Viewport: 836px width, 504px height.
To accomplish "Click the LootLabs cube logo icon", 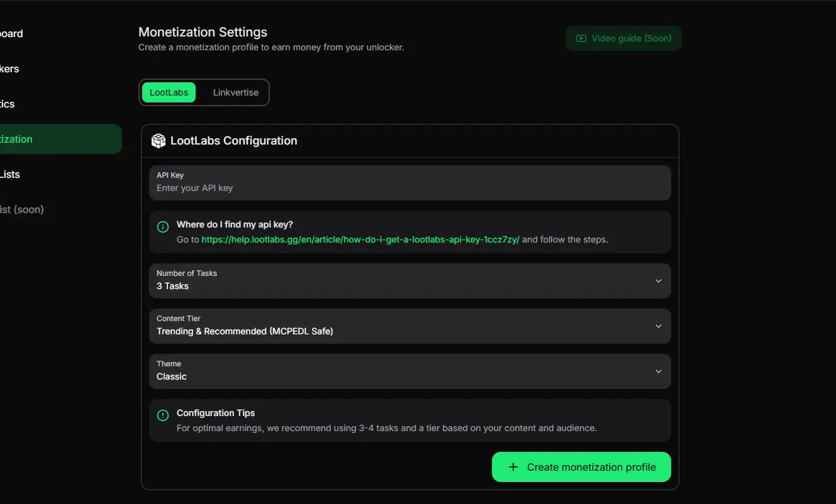I will pyautogui.click(x=159, y=141).
